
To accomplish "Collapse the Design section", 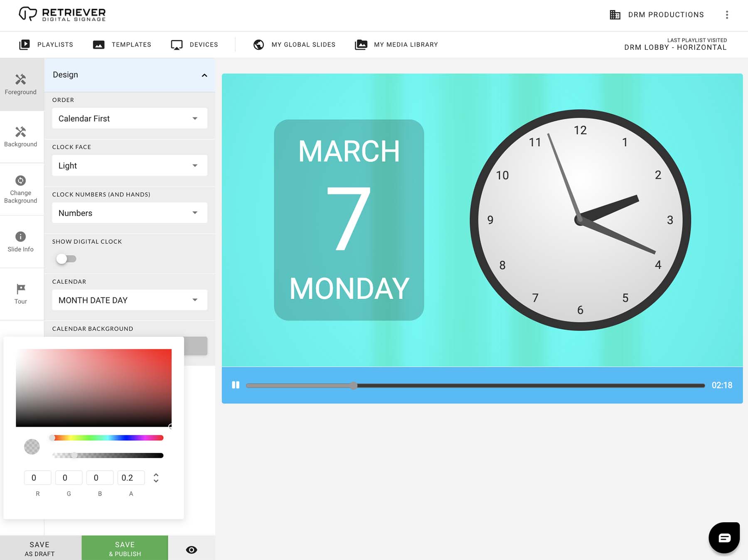I will 204,75.
